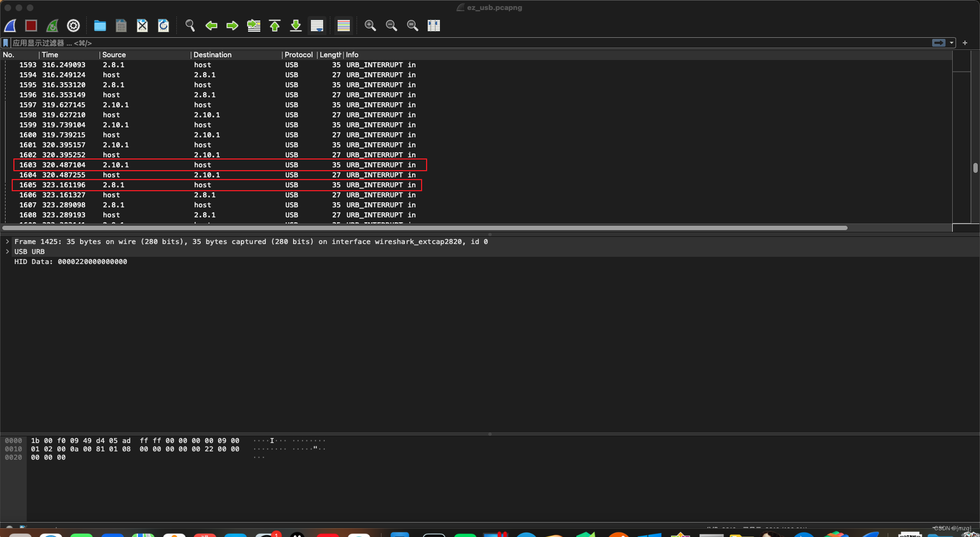
Task: Open the display filter bookmark menu
Action: (6, 43)
